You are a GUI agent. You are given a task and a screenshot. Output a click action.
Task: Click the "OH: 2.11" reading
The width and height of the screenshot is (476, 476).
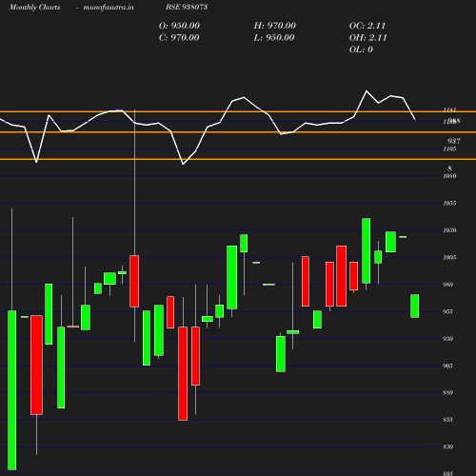click(x=368, y=38)
